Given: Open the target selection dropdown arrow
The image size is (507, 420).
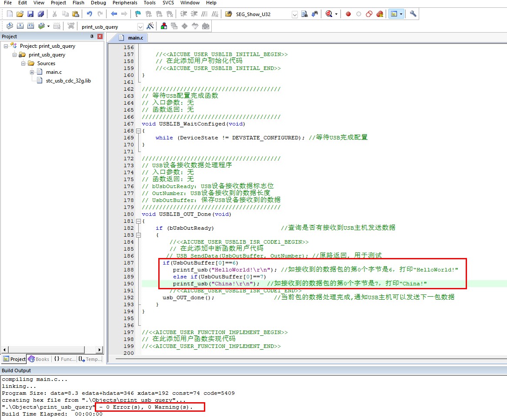Looking at the screenshot, I should tap(140, 27).
